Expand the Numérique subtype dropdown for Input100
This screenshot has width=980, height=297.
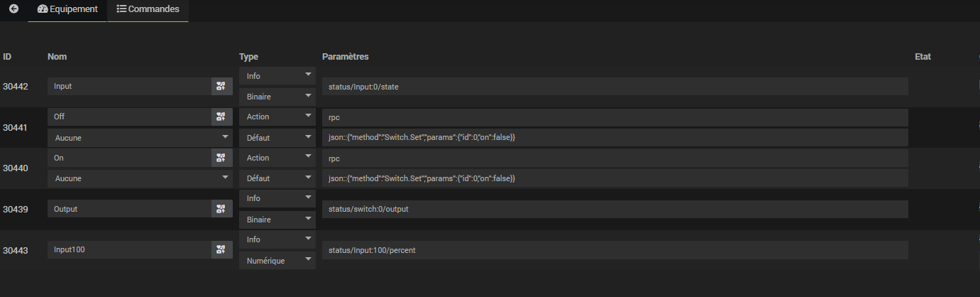click(x=277, y=261)
